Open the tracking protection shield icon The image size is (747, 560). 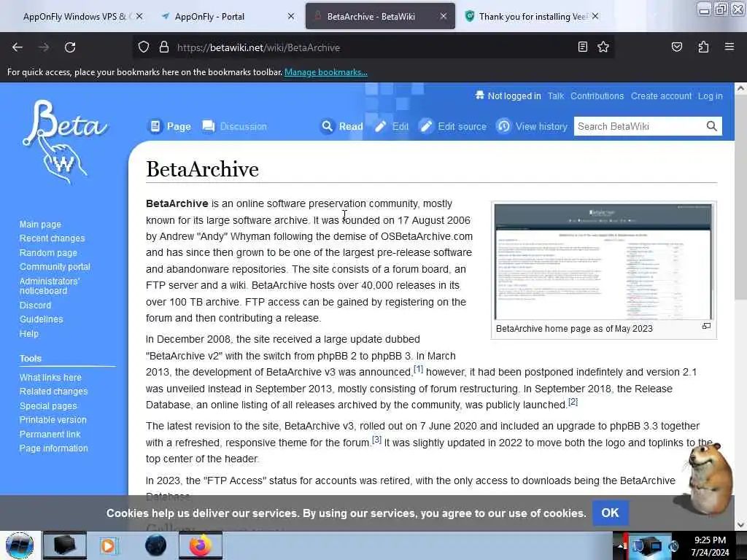[144, 47]
